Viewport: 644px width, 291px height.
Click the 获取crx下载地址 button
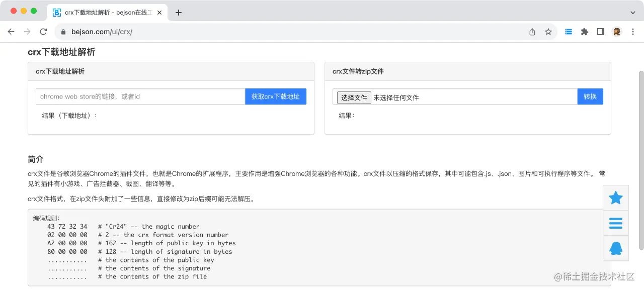(x=276, y=96)
